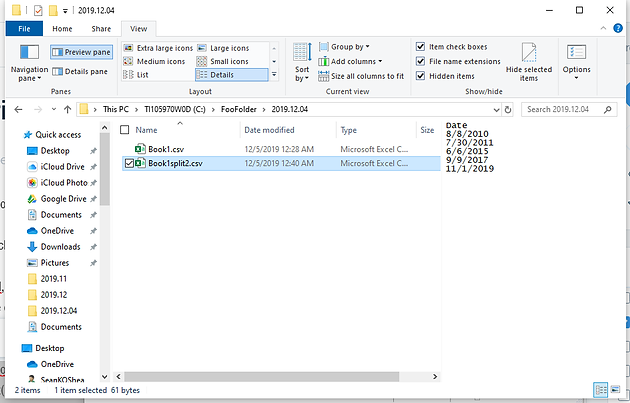Click Hide selected items button
The height and width of the screenshot is (403, 630).
(529, 62)
